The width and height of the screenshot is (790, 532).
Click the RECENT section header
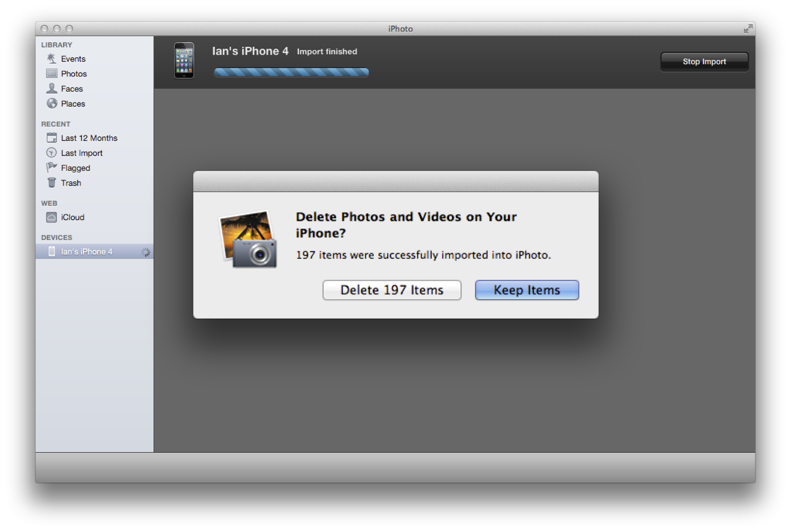coord(56,124)
